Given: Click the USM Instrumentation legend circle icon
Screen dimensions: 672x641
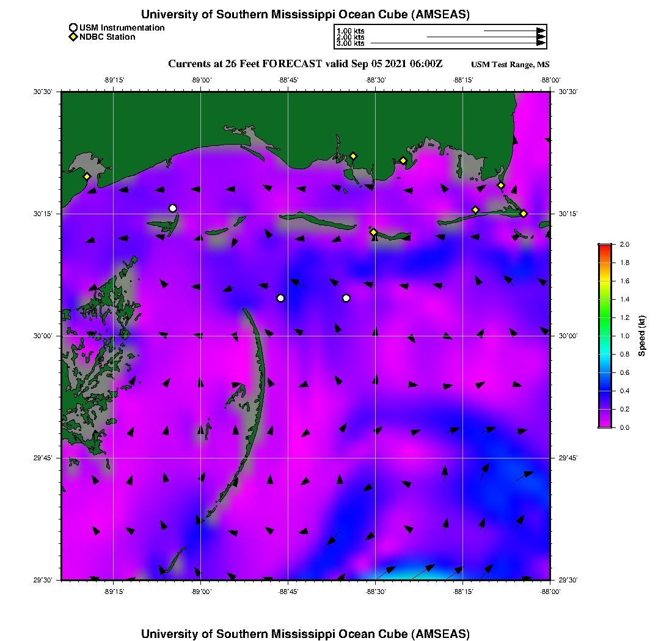Looking at the screenshot, I should tap(73, 27).
